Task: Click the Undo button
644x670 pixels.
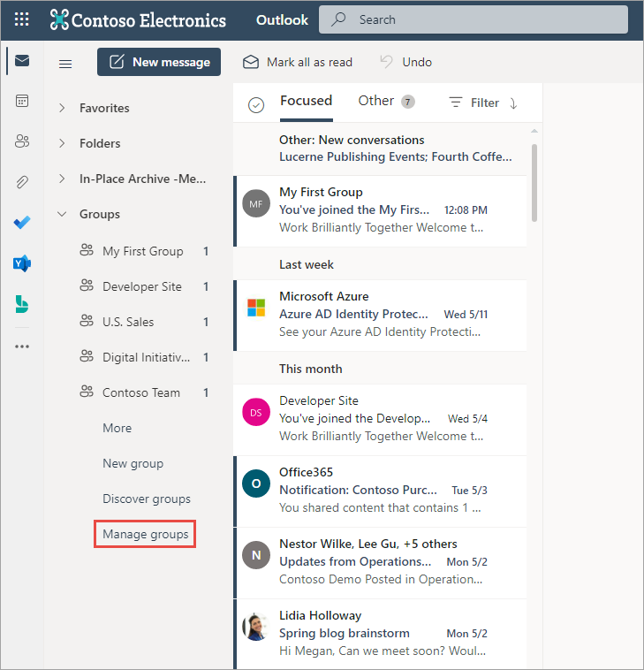Action: click(x=406, y=63)
